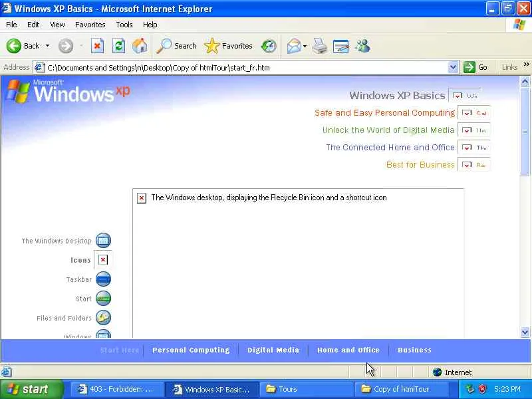Click broken image beside Connected Home

pyautogui.click(x=473, y=147)
